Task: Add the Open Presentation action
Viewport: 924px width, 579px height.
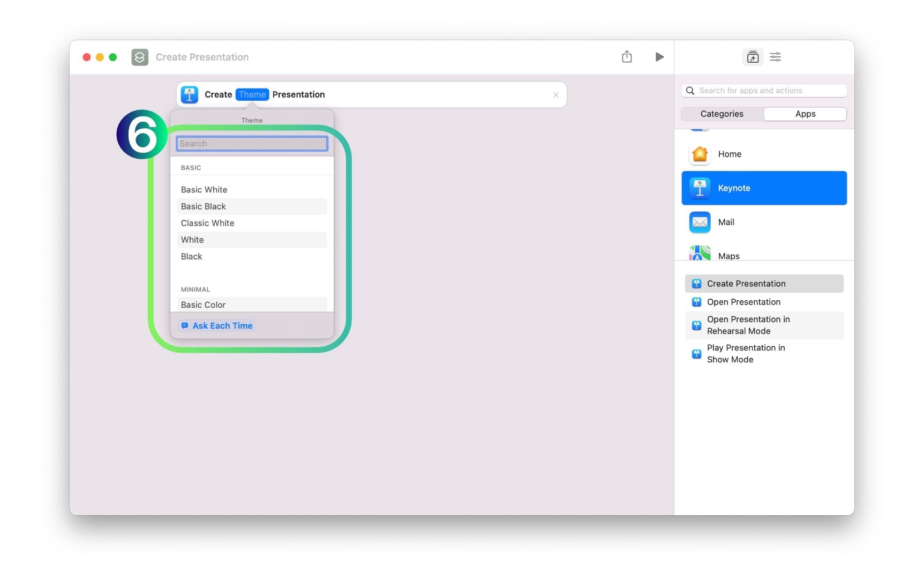Action: tap(743, 302)
